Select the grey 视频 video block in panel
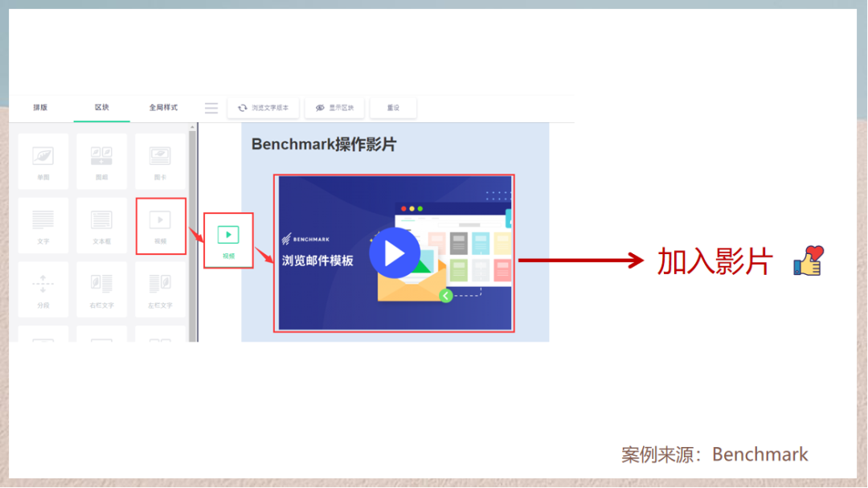The width and height of the screenshot is (868, 488). [x=161, y=226]
